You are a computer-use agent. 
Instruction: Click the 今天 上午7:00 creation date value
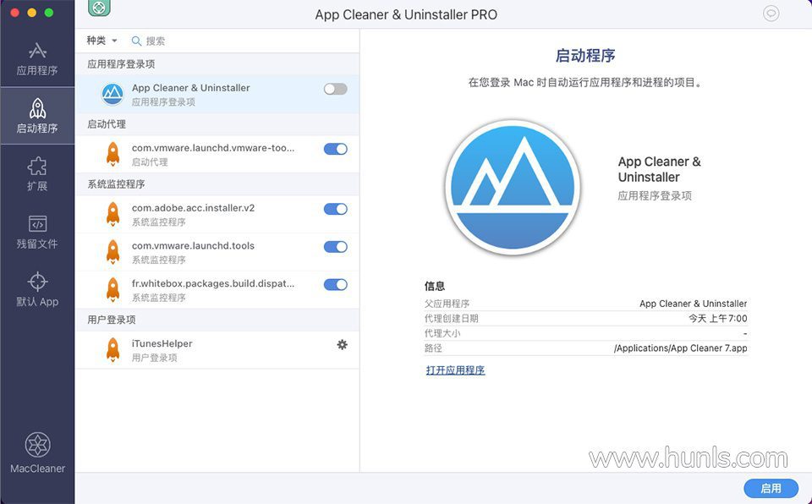click(718, 319)
